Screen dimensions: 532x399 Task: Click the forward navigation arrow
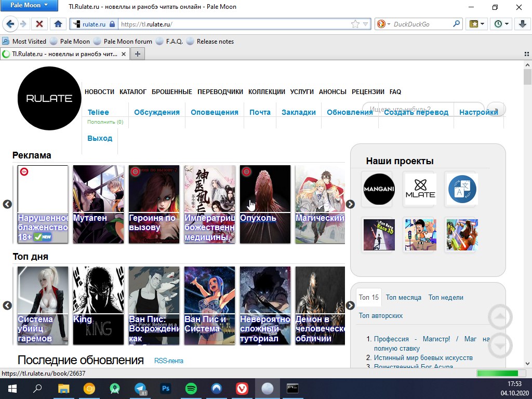click(x=23, y=24)
